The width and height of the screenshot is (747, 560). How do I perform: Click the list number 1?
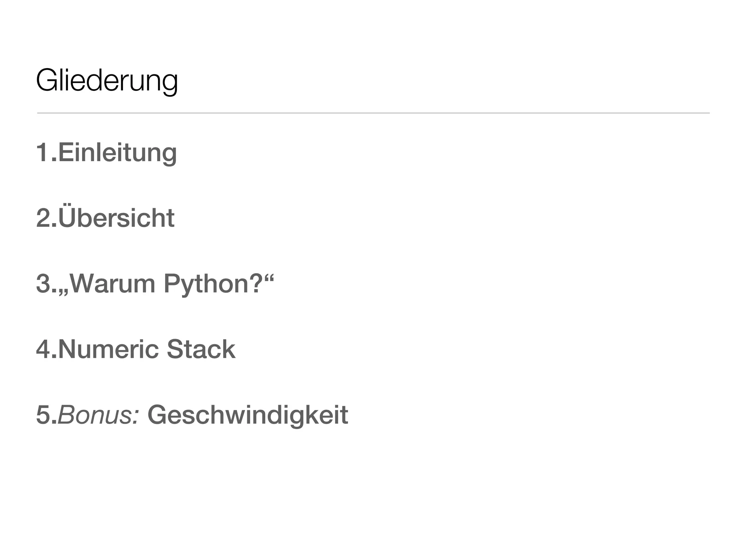(x=43, y=152)
